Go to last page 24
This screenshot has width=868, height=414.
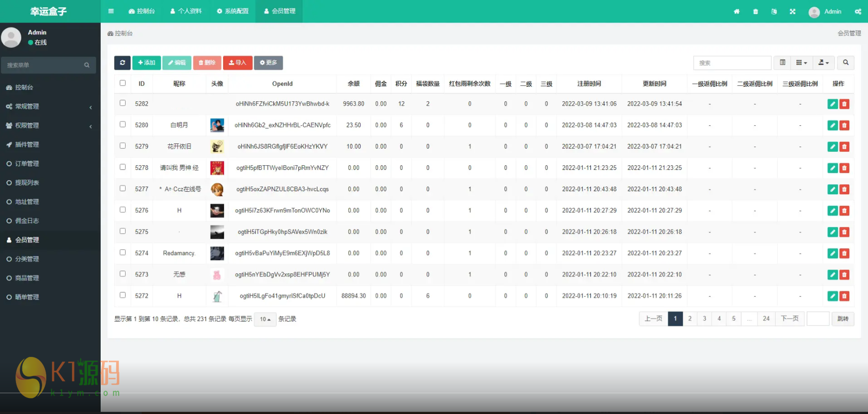(766, 318)
